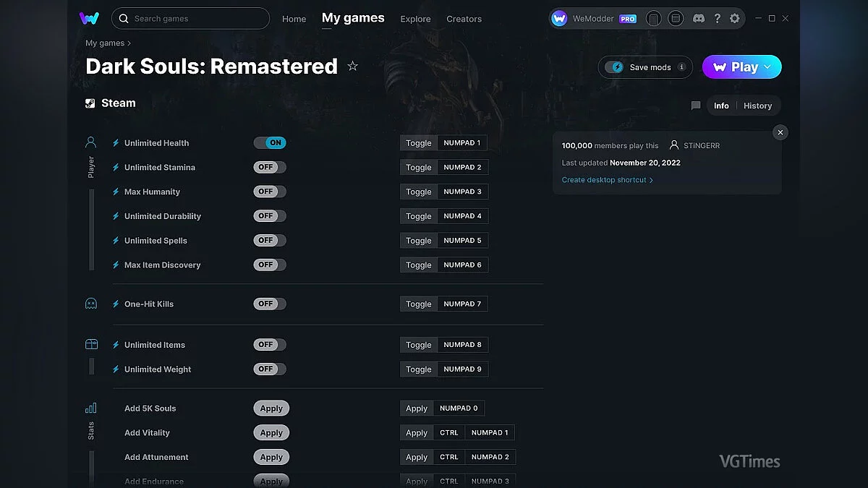Viewport: 868px width, 488px height.
Task: Open the Create desktop shortcut link
Action: click(605, 179)
